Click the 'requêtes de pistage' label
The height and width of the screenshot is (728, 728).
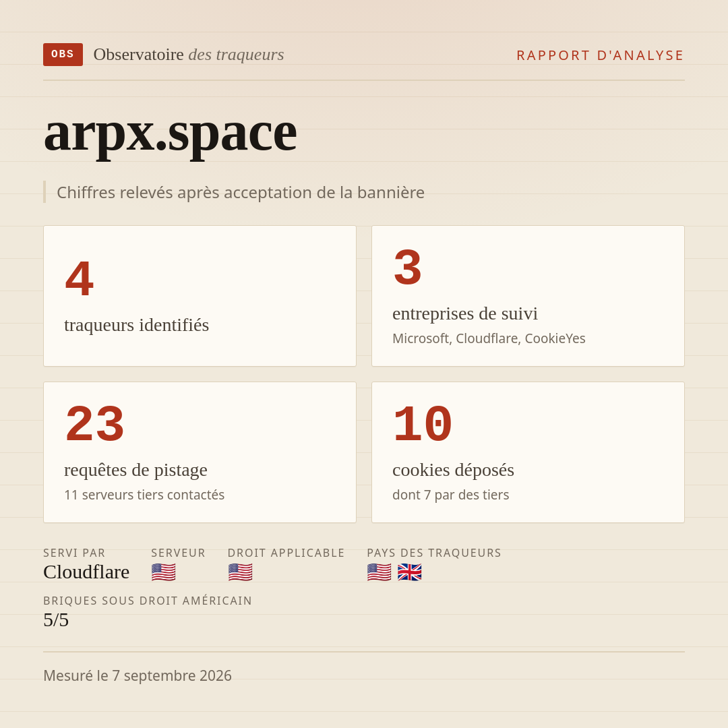coord(135,470)
